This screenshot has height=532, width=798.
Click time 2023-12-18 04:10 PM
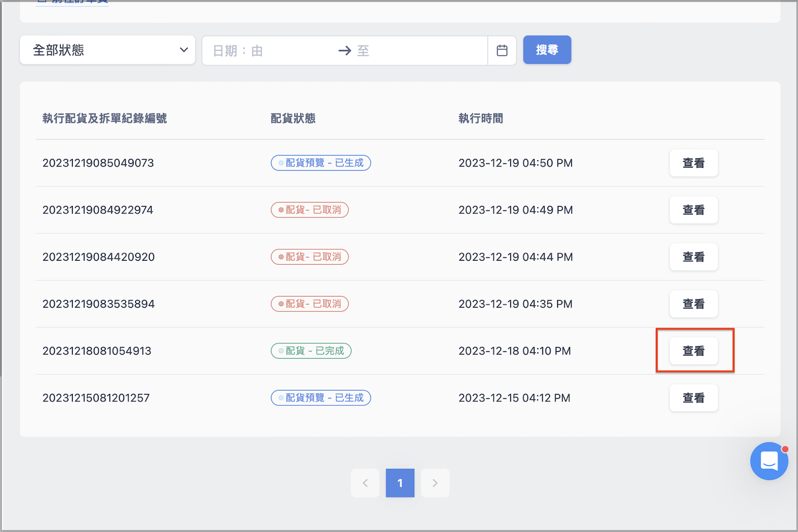coord(515,351)
